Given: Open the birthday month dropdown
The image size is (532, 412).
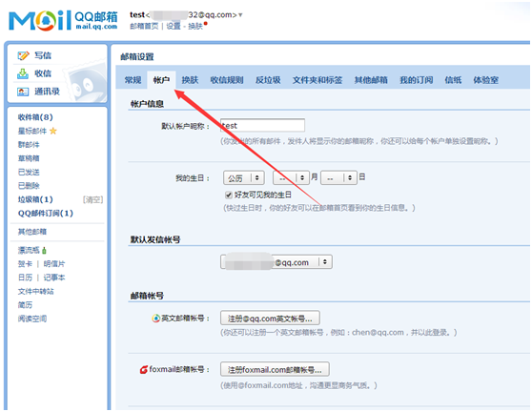Looking at the screenshot, I should click(x=291, y=177).
